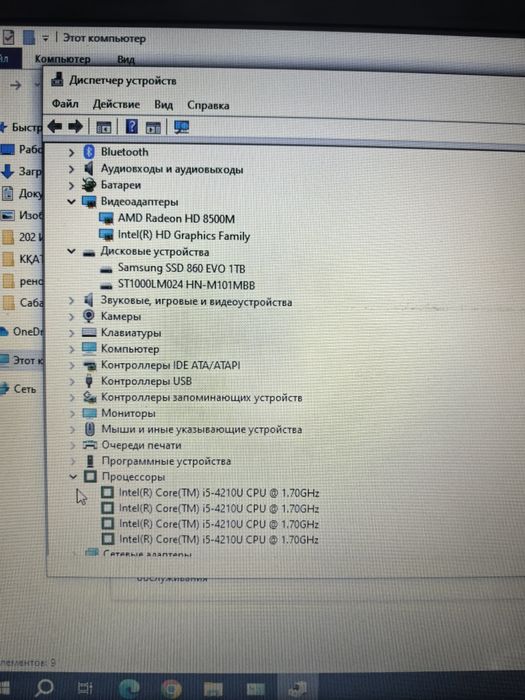This screenshot has width=525, height=700.
Task: Select the Камеры webcam icon
Action: coord(89,317)
